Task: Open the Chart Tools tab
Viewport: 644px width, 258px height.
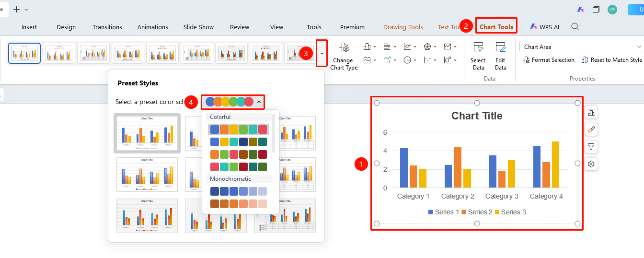Action: [496, 27]
